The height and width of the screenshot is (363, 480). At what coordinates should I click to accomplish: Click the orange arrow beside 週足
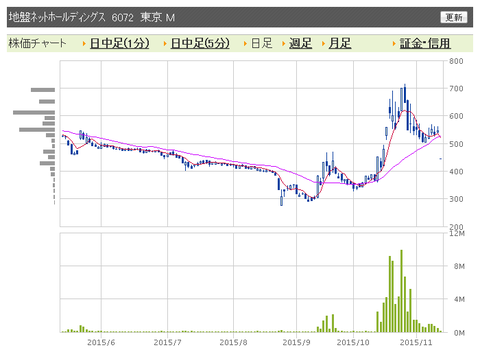point(284,44)
